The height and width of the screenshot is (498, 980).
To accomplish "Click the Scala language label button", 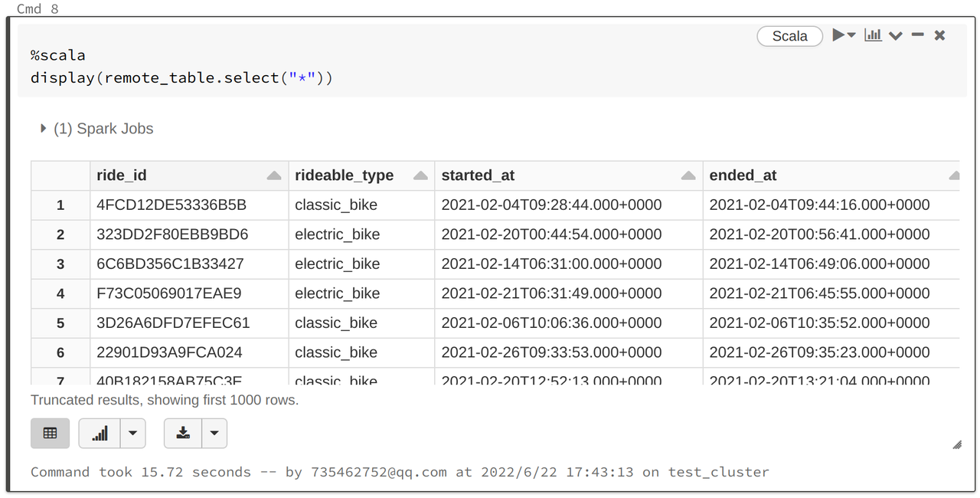I will pos(789,36).
